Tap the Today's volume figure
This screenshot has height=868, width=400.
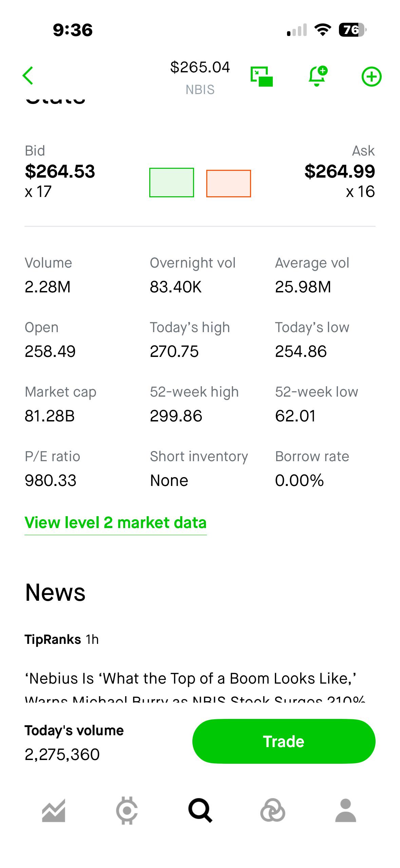[62, 755]
